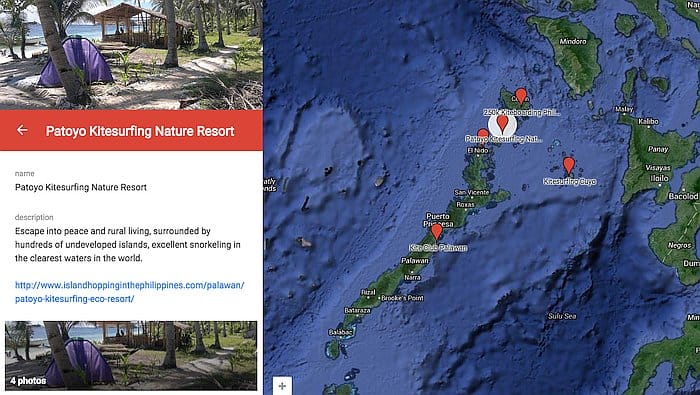The image size is (700, 395).
Task: Click the Bacolod city label
Action: [683, 196]
